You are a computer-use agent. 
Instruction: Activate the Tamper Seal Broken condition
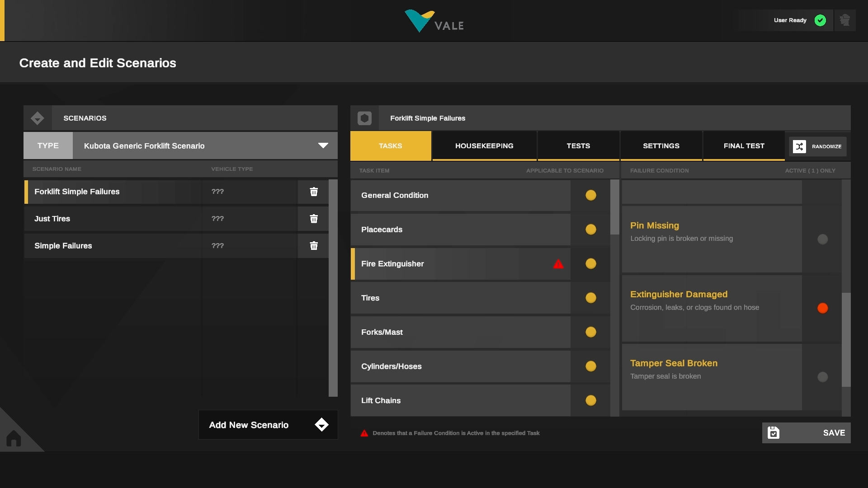[822, 377]
